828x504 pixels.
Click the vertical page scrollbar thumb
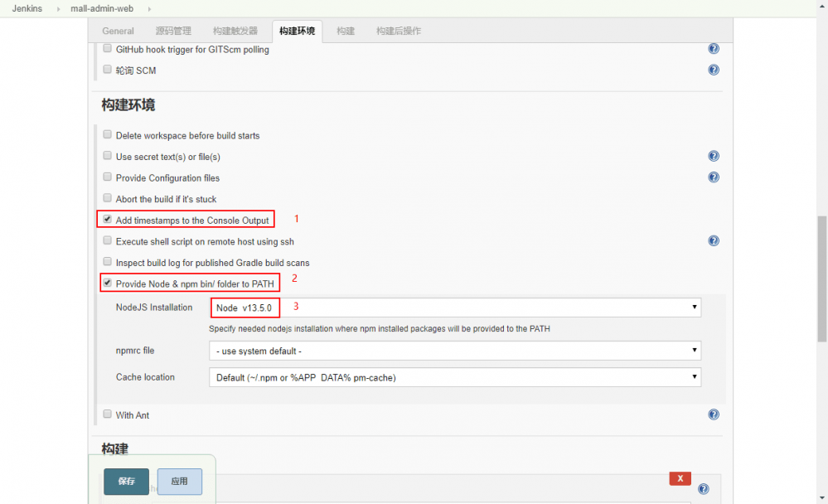pyautogui.click(x=822, y=279)
